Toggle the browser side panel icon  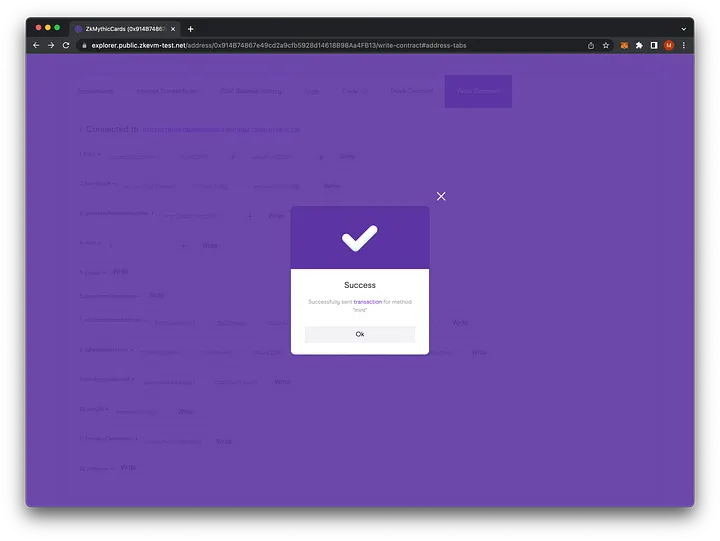tap(654, 45)
